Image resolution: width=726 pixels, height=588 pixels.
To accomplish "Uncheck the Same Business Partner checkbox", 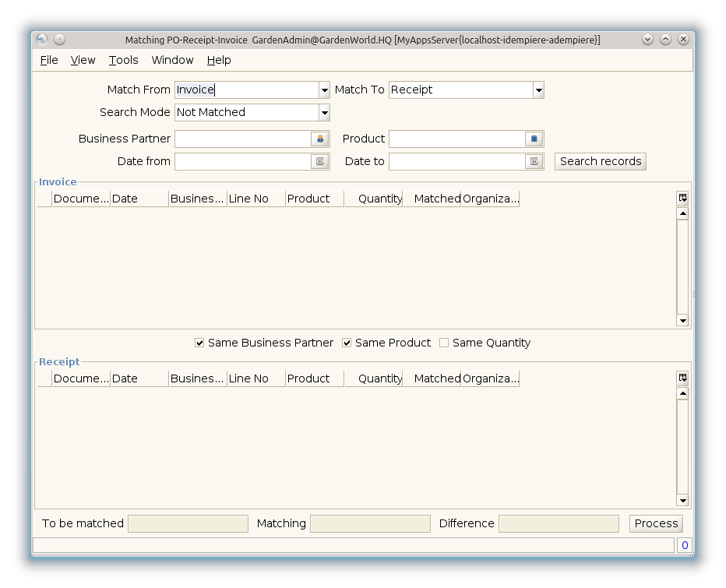I will [x=200, y=343].
